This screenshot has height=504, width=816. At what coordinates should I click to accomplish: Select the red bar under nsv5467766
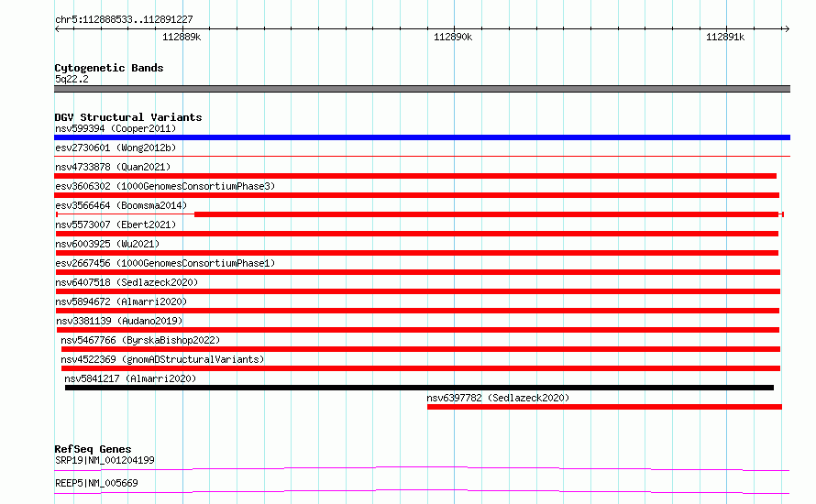[421, 349]
